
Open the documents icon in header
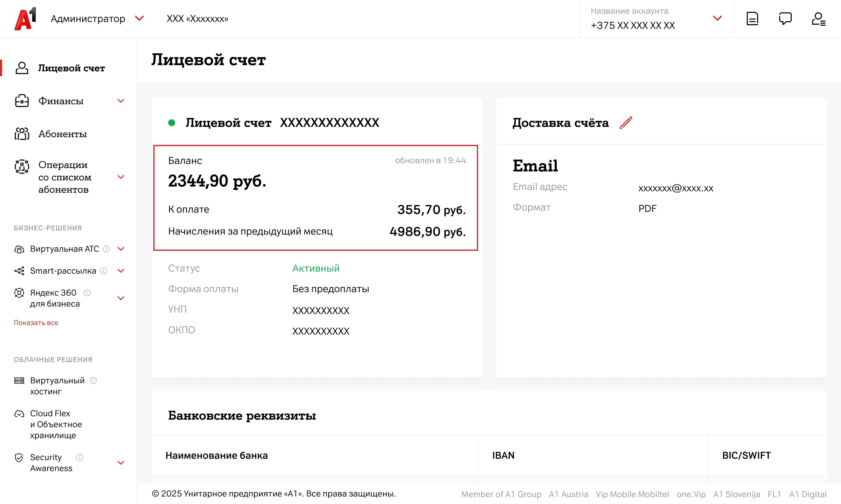click(x=752, y=19)
